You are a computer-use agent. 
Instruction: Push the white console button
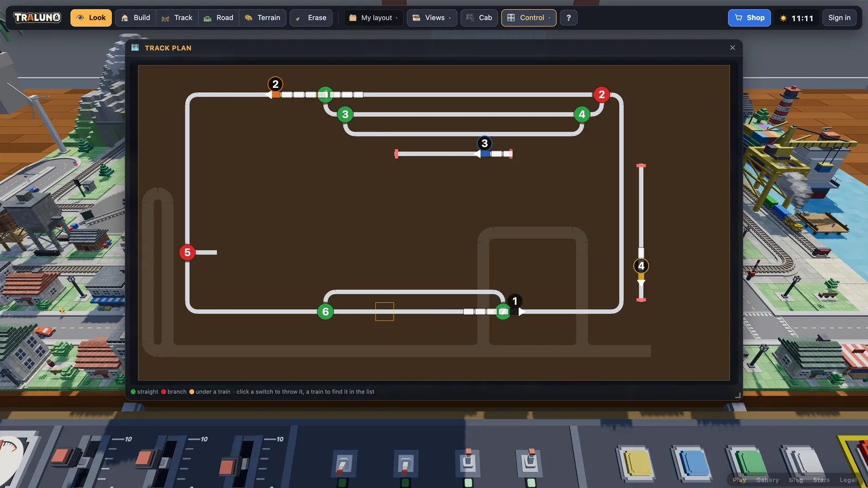click(804, 463)
